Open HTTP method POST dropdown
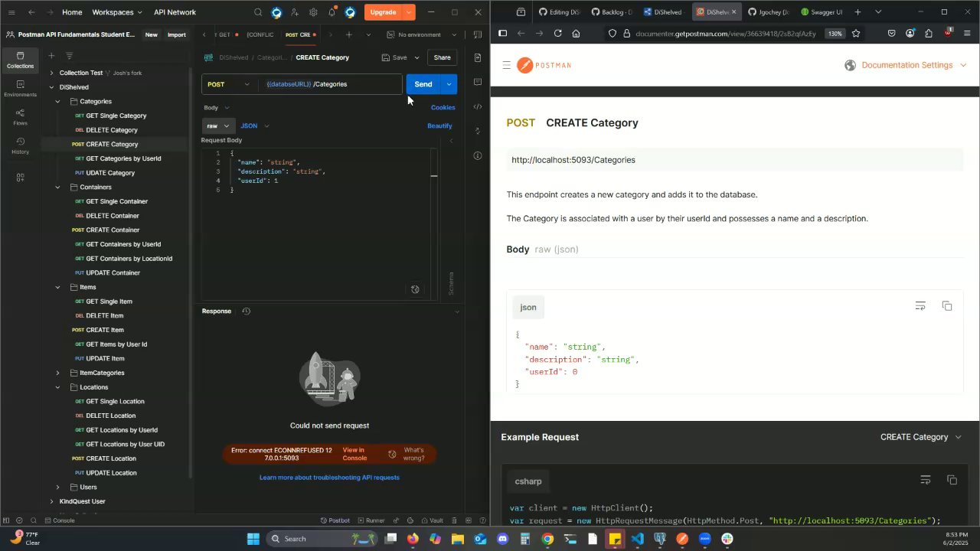This screenshot has width=980, height=551. 229,84
